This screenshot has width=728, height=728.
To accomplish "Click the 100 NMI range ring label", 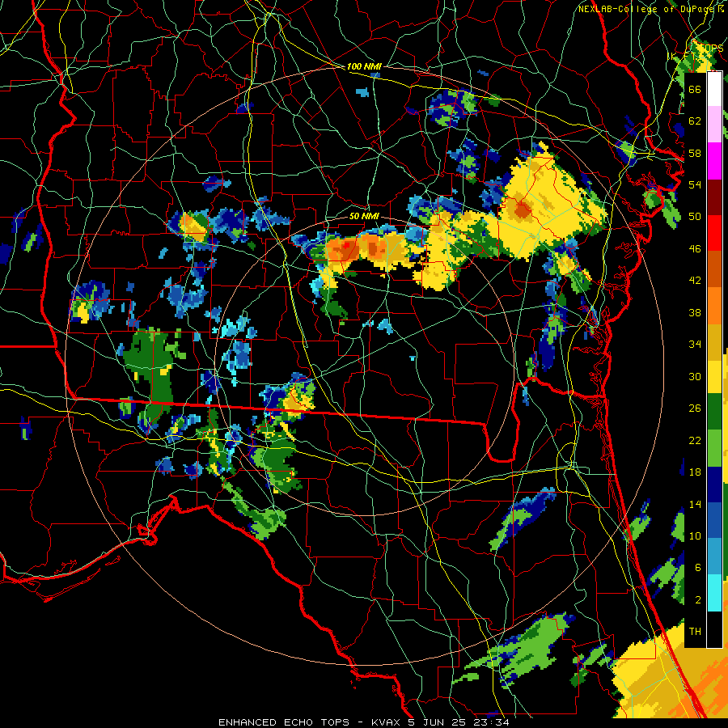I will click(x=364, y=66).
